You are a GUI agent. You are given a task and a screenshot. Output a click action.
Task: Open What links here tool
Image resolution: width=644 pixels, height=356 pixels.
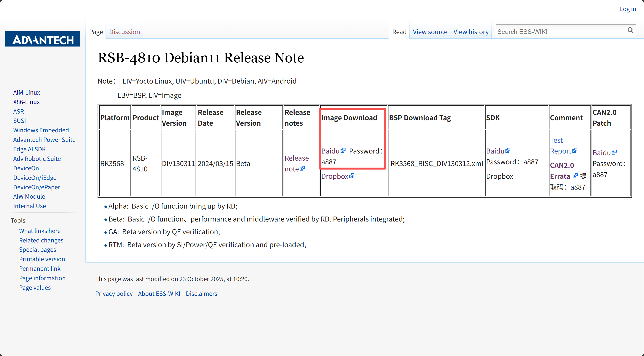40,231
